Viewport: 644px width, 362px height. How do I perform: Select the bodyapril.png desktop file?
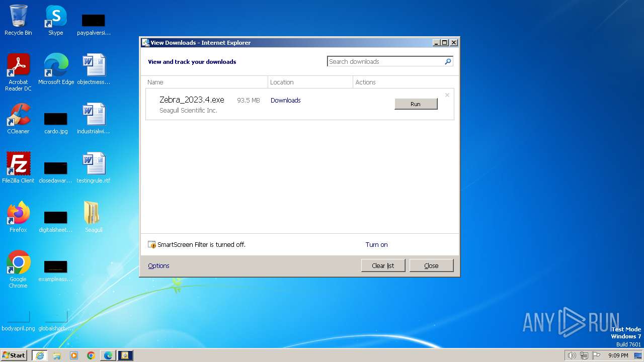point(18,321)
